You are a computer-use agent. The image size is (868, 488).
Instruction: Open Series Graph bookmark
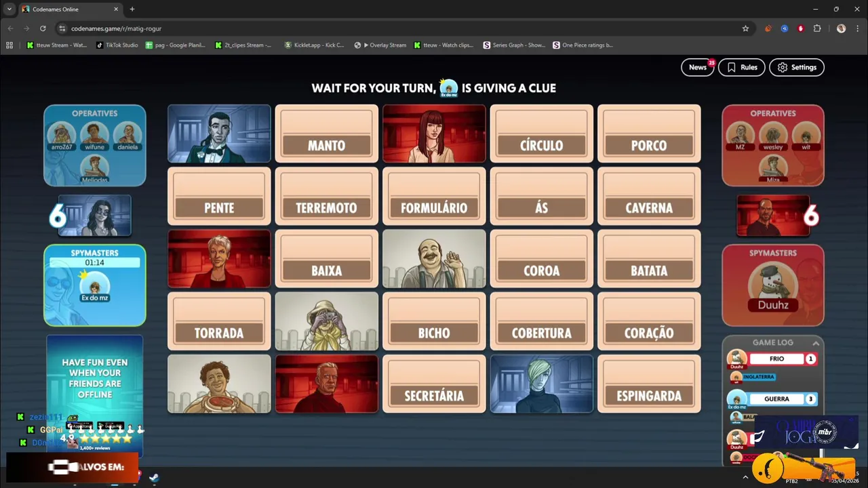(514, 45)
